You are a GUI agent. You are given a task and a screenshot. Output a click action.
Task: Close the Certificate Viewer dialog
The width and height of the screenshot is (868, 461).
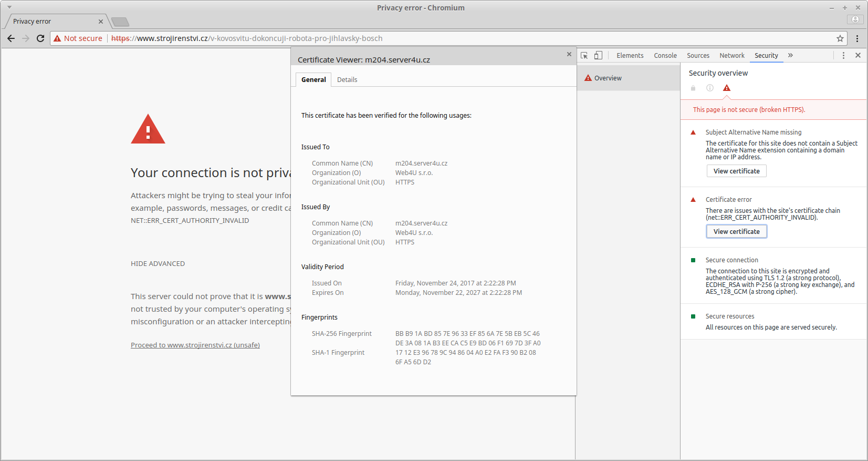[x=569, y=54]
